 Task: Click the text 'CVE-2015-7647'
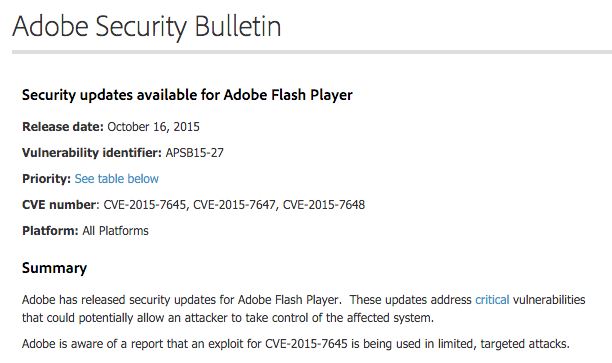coord(235,205)
